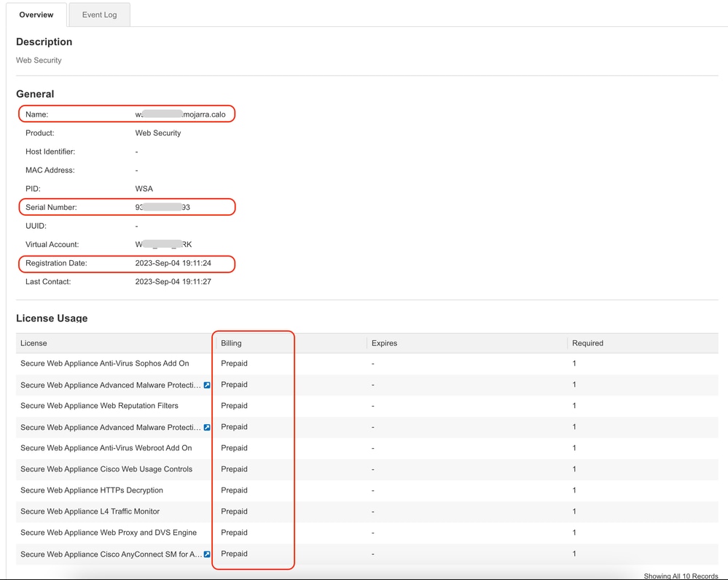Click the UUID label
This screenshot has width=728, height=580.
coord(36,226)
